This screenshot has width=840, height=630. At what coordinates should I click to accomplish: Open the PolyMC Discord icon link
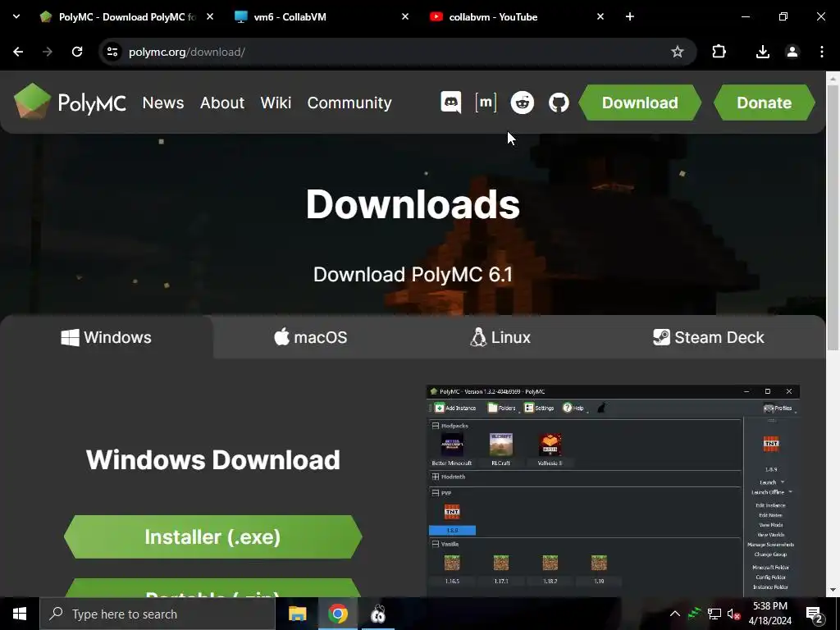[450, 103]
